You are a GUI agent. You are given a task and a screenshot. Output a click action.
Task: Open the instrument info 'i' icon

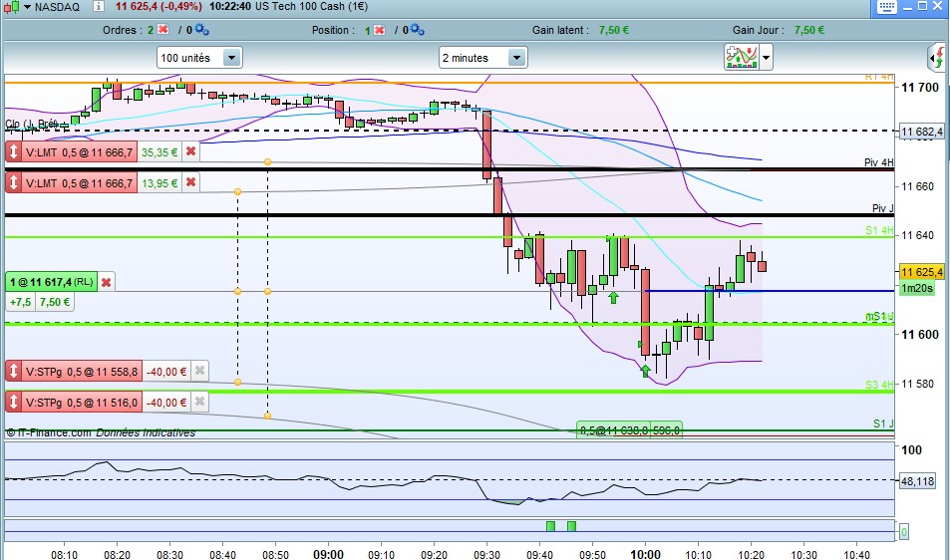pyautogui.click(x=98, y=7)
